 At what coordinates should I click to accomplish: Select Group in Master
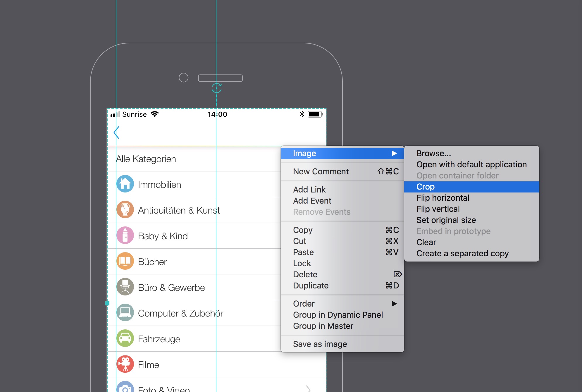click(x=342, y=326)
